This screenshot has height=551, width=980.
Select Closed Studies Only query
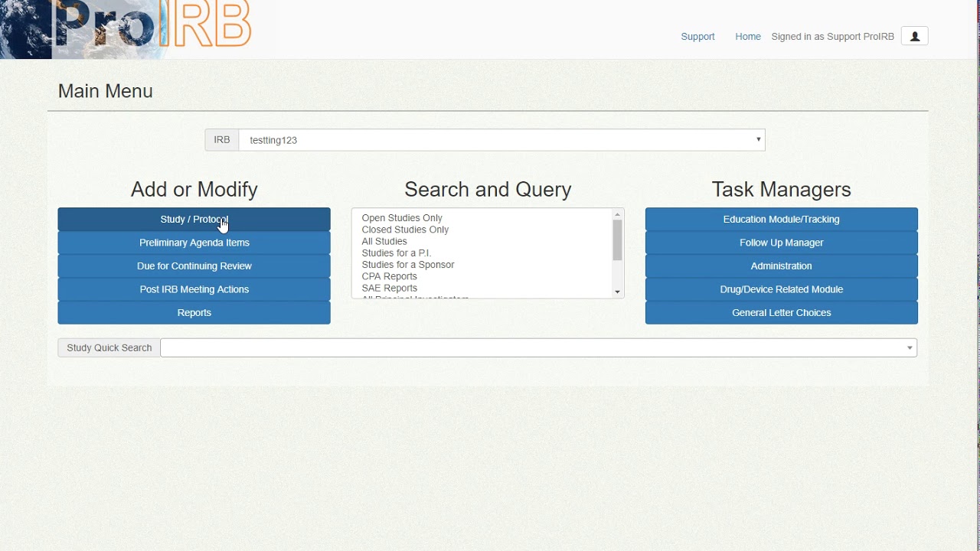405,230
